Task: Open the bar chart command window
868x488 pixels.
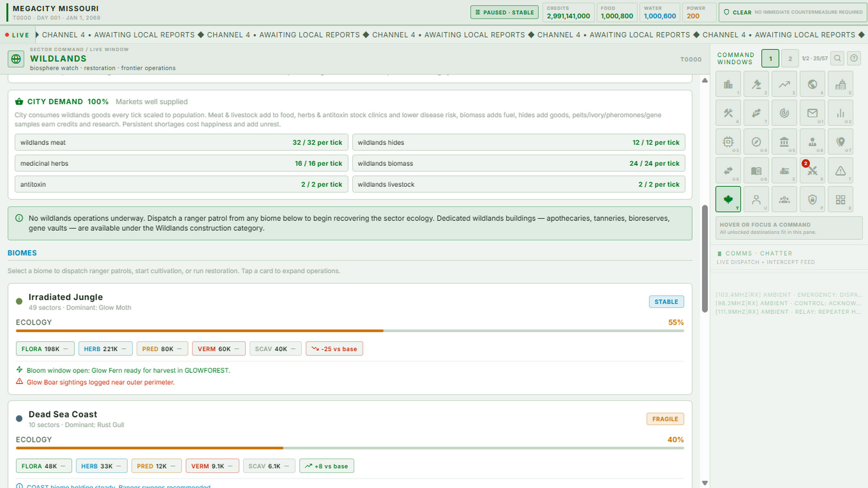Action: pos(840,113)
